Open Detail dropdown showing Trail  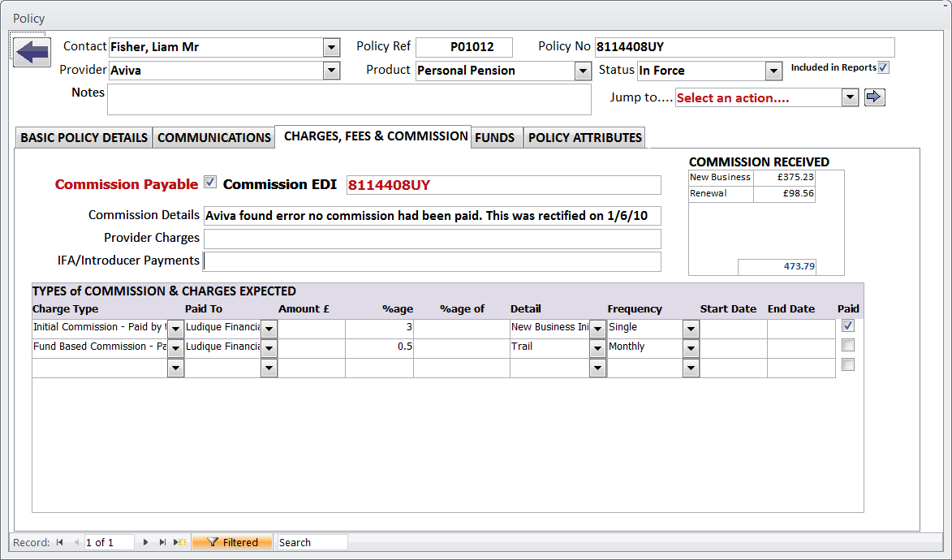[x=597, y=348]
